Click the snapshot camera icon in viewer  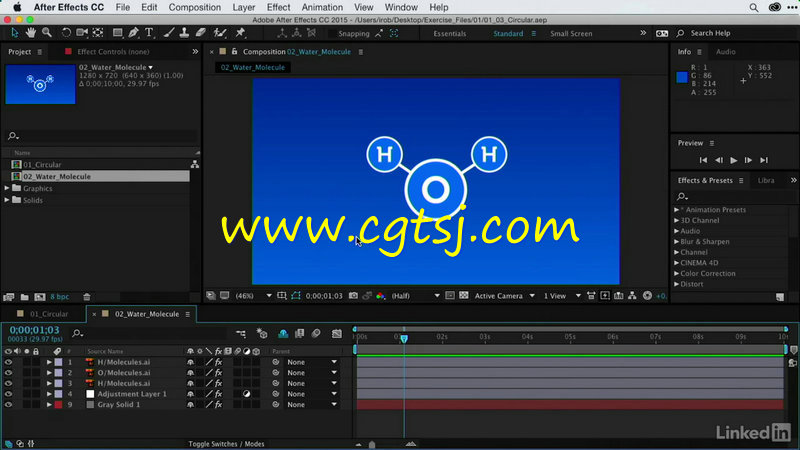click(x=353, y=296)
